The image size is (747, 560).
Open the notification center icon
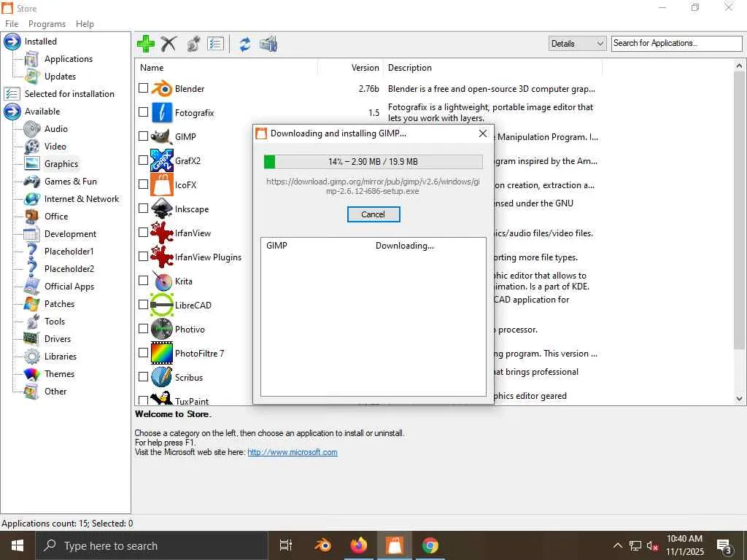[724, 546]
